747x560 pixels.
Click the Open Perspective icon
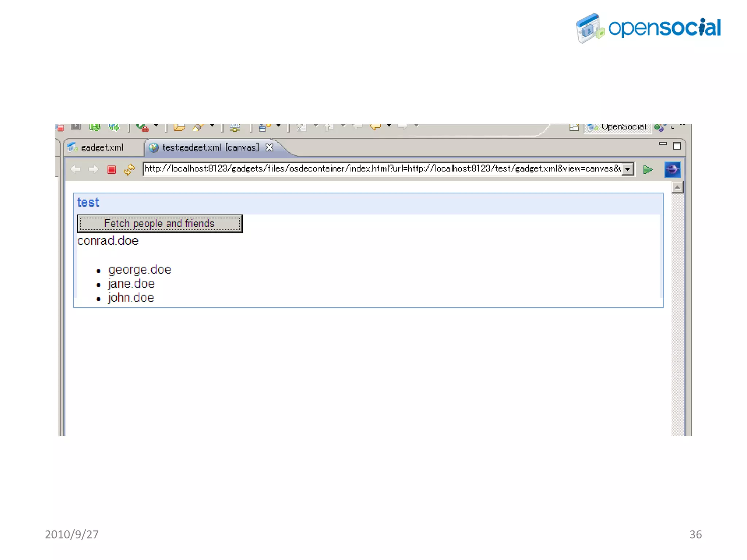(x=574, y=127)
